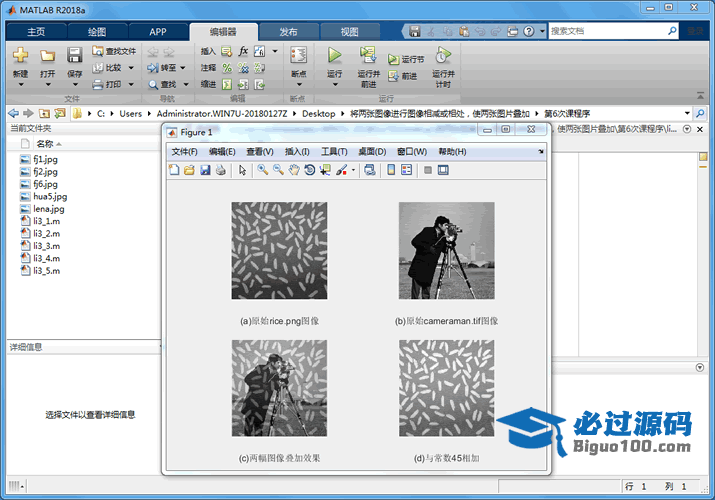The width and height of the screenshot is (715, 500).
Task: Click Run and Advance (运行并前进) icon
Action: pos(368,55)
